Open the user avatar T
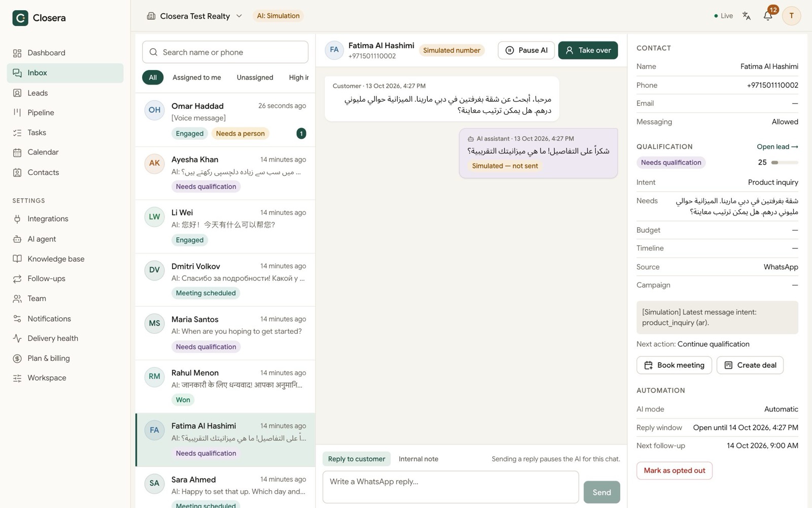This screenshot has width=812, height=508. [791, 16]
